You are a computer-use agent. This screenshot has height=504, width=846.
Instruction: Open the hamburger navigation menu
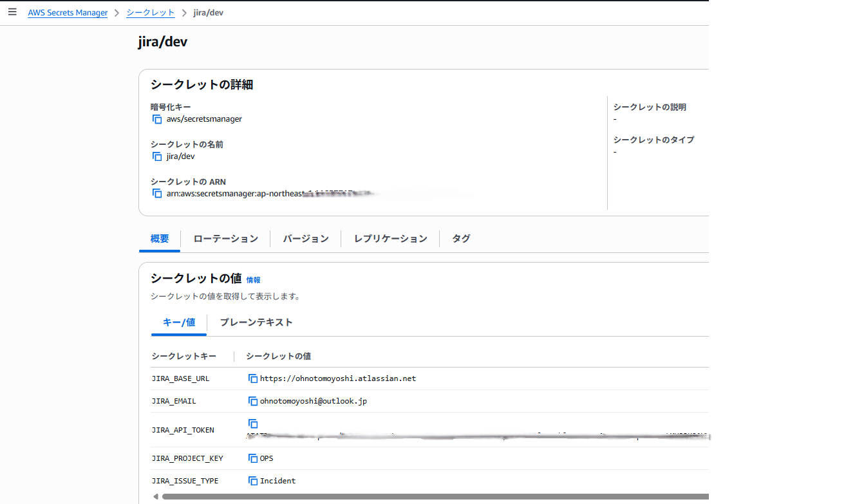point(12,12)
